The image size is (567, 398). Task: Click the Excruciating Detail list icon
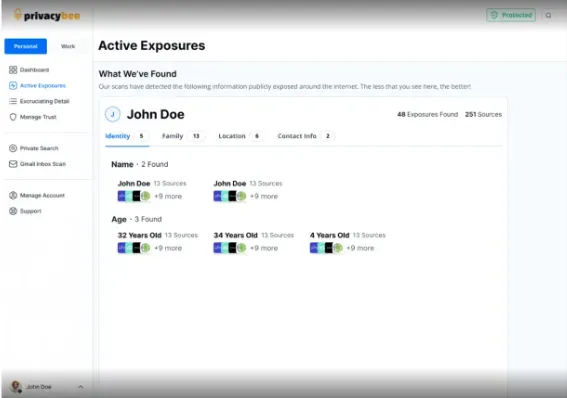pos(13,101)
